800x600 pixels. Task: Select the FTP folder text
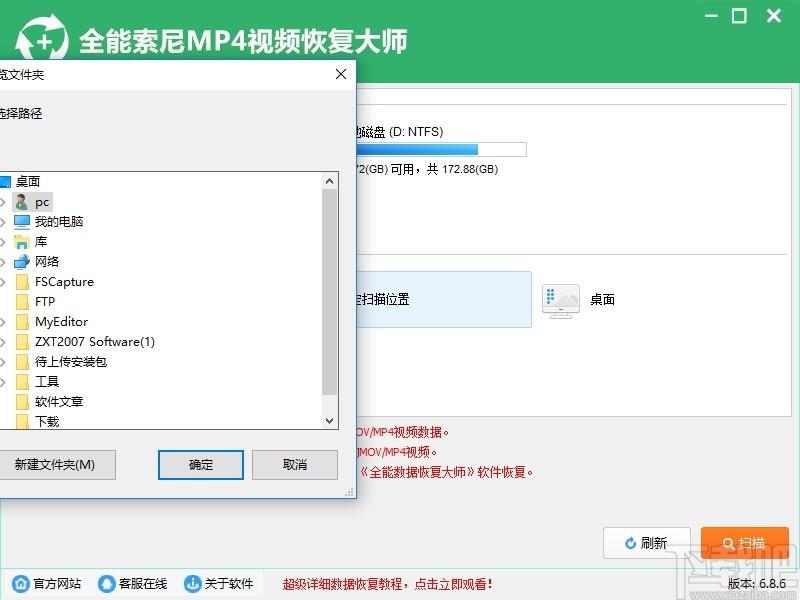pos(45,302)
